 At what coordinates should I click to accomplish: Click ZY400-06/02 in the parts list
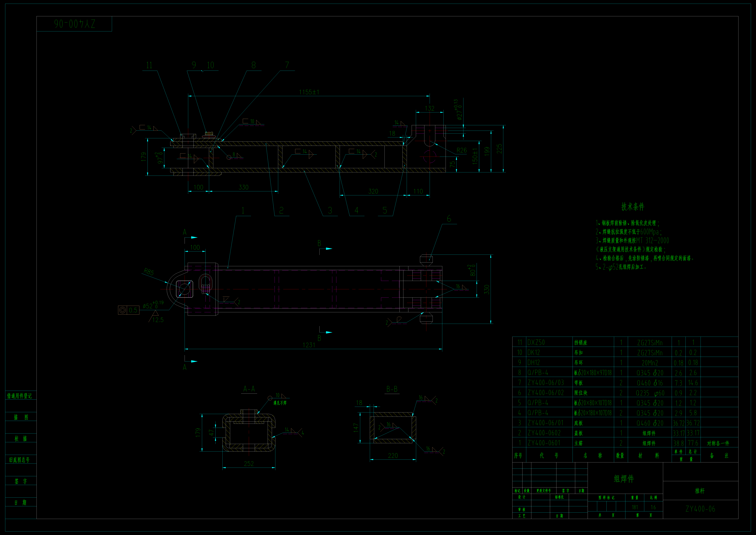[x=546, y=393]
